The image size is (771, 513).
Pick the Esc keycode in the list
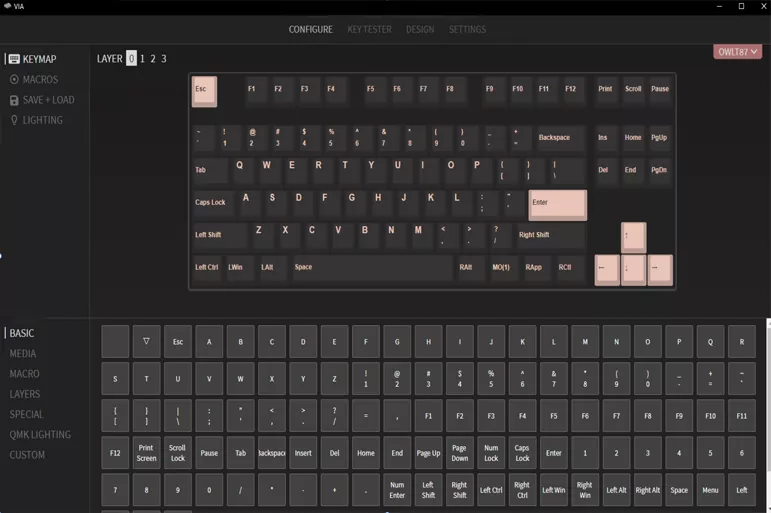coord(178,341)
